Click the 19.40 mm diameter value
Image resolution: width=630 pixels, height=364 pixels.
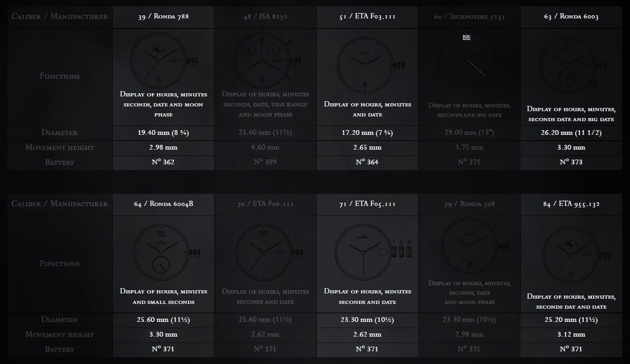coord(163,133)
